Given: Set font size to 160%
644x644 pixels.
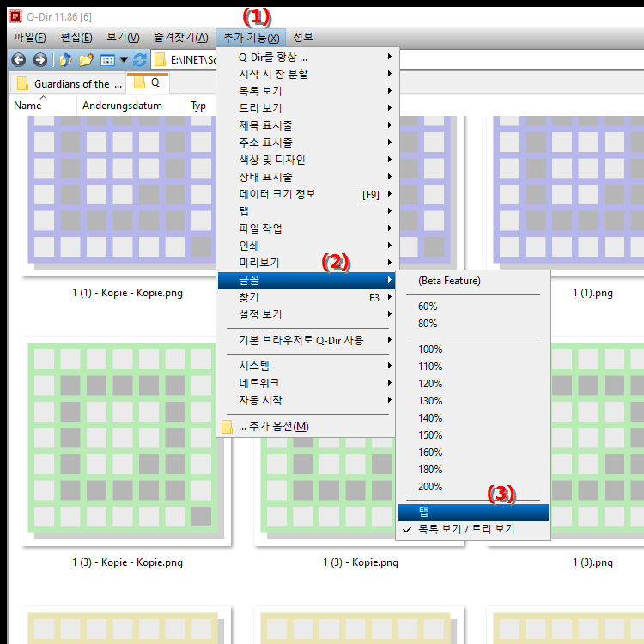Looking at the screenshot, I should coord(473,453).
